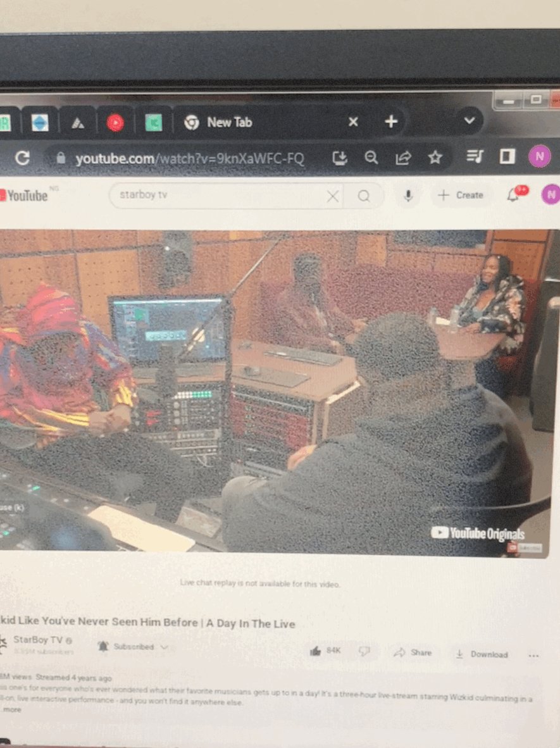This screenshot has width=560, height=748.
Task: Submit search with magnifier button
Action: coord(363,196)
